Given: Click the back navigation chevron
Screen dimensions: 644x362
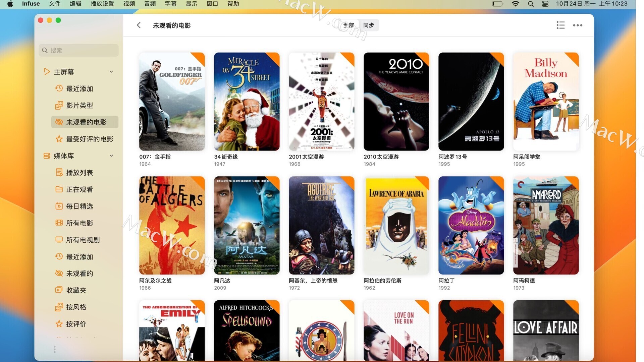Looking at the screenshot, I should [x=139, y=25].
